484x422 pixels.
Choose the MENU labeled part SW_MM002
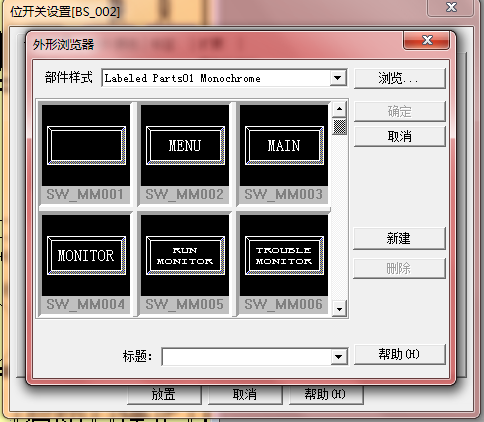pos(185,154)
